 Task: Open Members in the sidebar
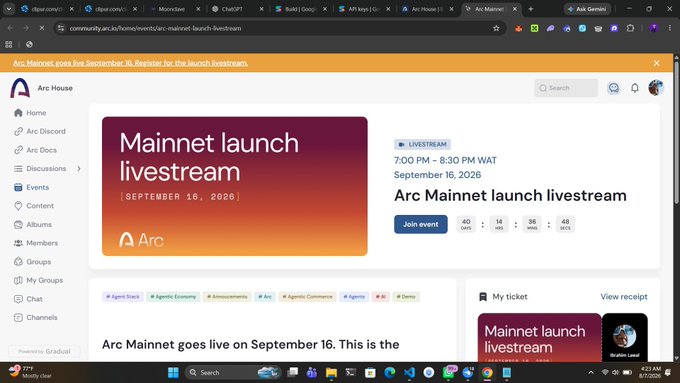36,243
